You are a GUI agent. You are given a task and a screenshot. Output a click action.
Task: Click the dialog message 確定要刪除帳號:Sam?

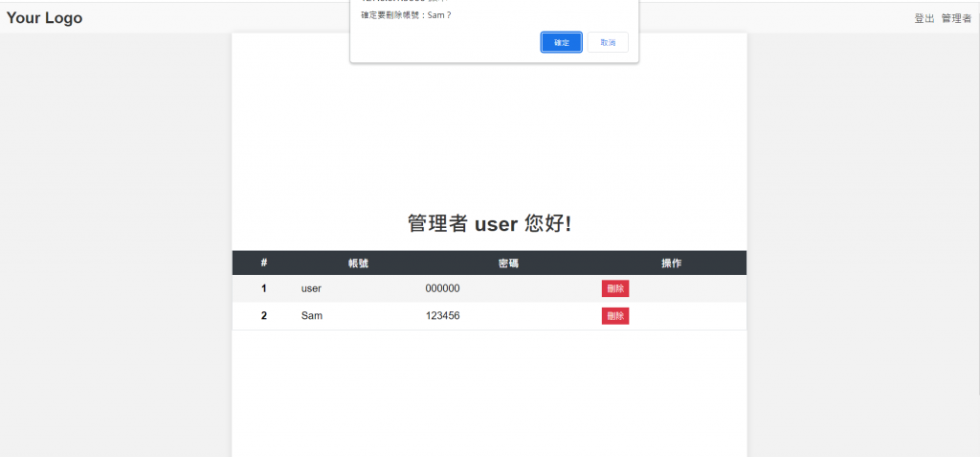tap(406, 15)
